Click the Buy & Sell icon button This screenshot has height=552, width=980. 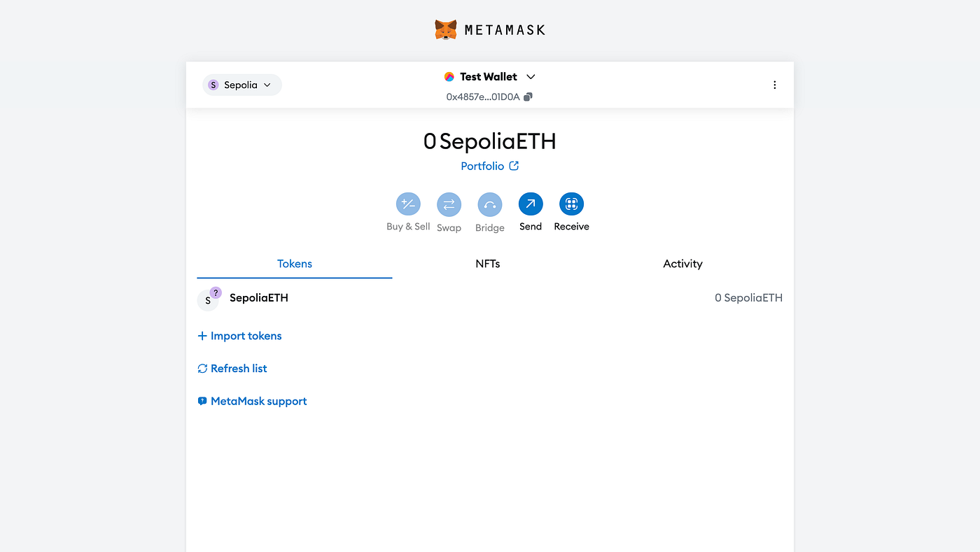(x=408, y=204)
